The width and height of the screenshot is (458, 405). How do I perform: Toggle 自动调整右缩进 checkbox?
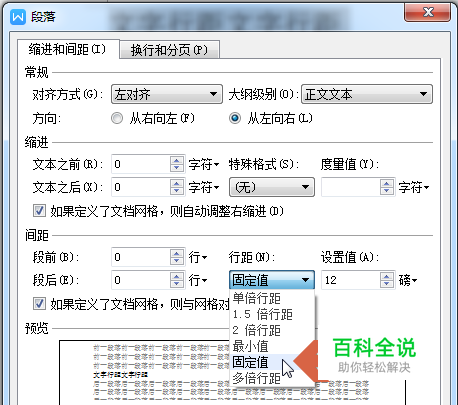(x=39, y=211)
